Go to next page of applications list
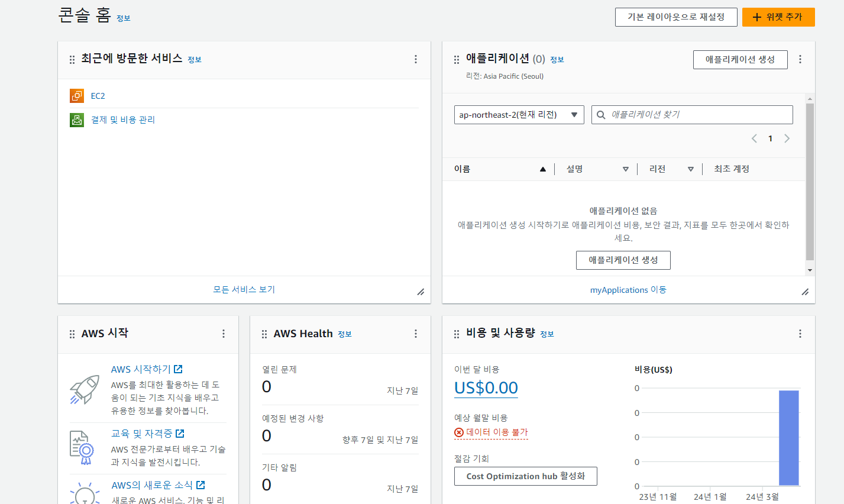 (x=787, y=138)
